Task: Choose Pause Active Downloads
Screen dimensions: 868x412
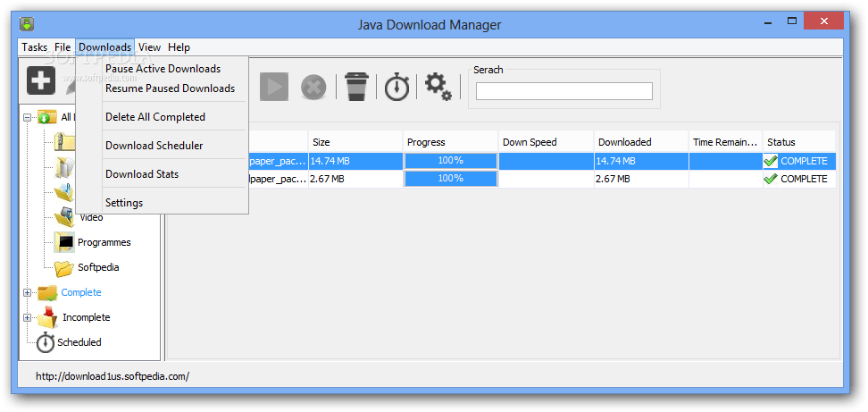Action: [x=163, y=69]
